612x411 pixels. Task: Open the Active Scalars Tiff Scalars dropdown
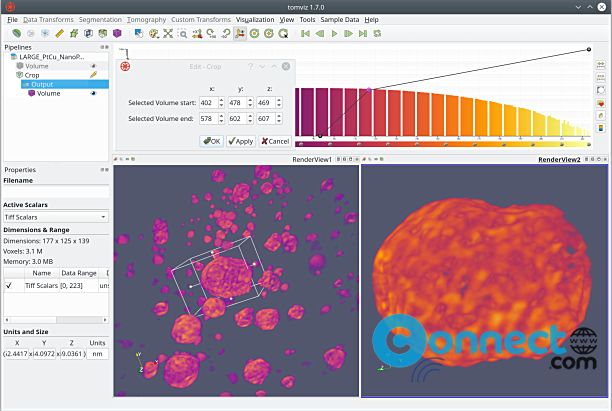[56, 217]
